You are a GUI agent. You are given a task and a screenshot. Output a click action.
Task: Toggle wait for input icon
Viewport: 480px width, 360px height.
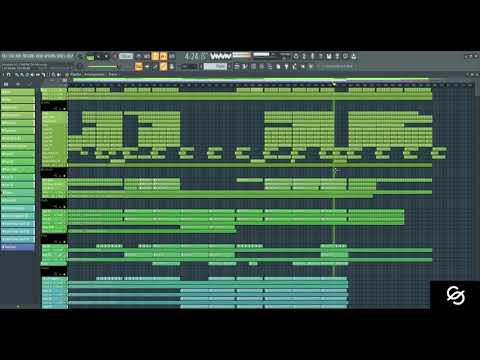(147, 56)
